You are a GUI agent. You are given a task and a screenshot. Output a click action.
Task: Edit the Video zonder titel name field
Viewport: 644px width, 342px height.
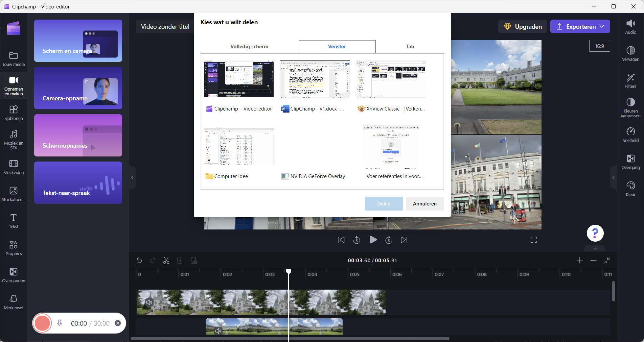[165, 27]
